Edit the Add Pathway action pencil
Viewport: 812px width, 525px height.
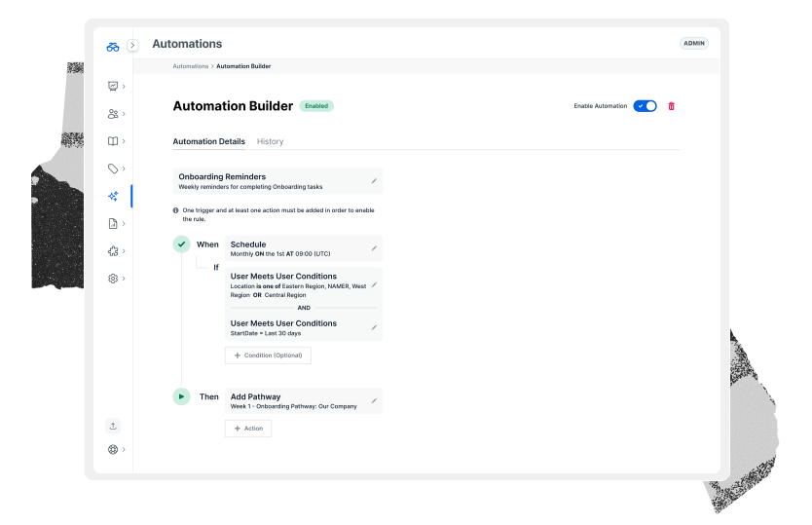[x=374, y=400]
